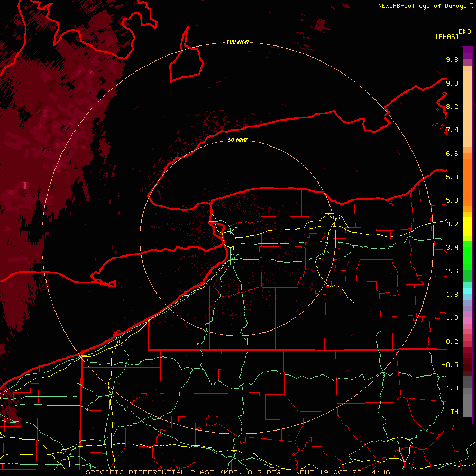Click the 5.8 scale value

click(x=452, y=177)
